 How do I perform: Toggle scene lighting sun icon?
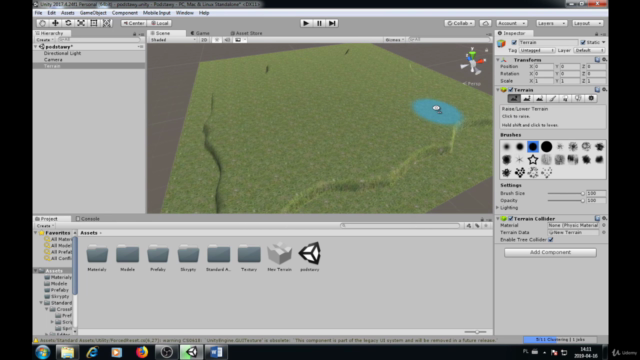tap(217, 40)
